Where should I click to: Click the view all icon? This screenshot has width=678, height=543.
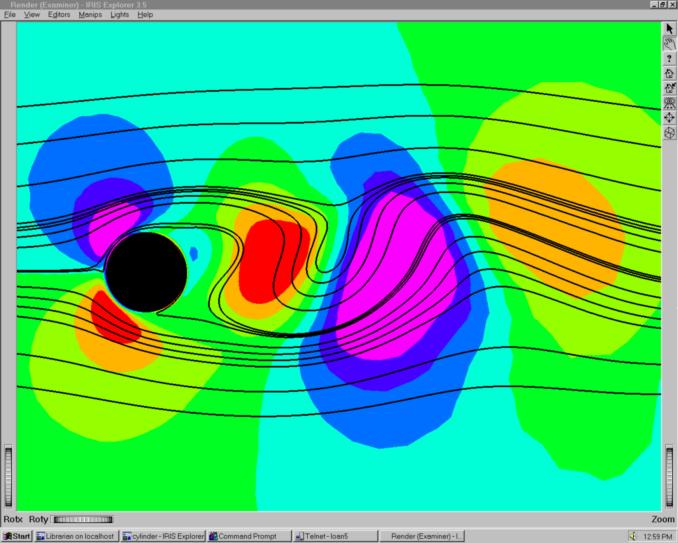click(x=669, y=103)
